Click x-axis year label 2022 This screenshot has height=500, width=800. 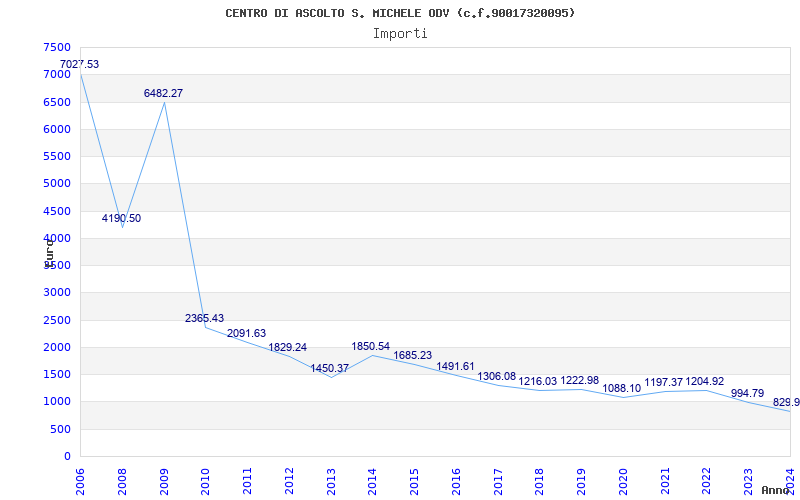[707, 481]
